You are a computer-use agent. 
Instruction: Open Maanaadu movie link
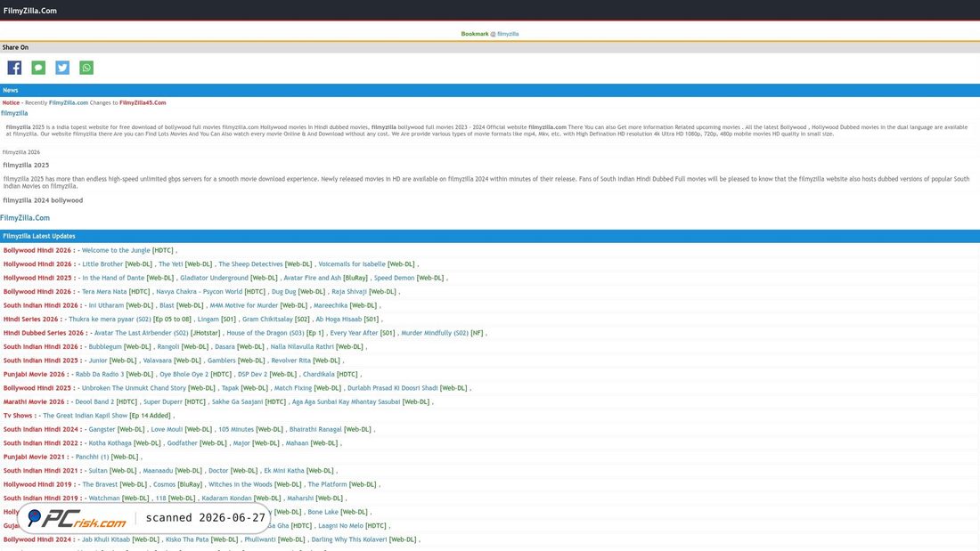pyautogui.click(x=158, y=470)
